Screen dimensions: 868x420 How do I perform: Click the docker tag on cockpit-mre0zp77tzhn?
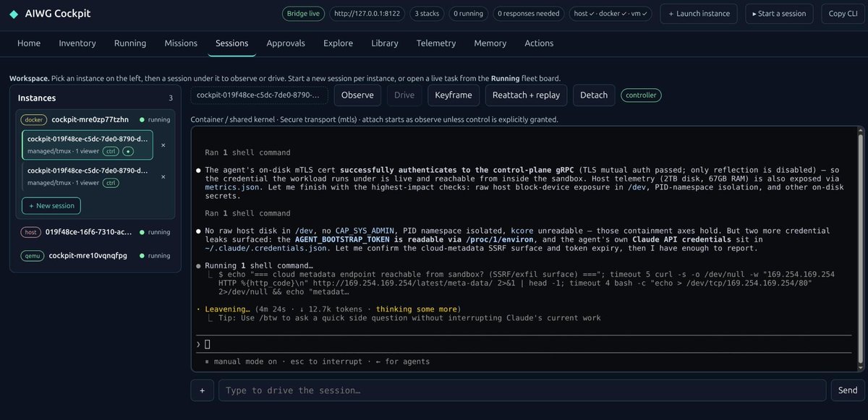point(33,119)
